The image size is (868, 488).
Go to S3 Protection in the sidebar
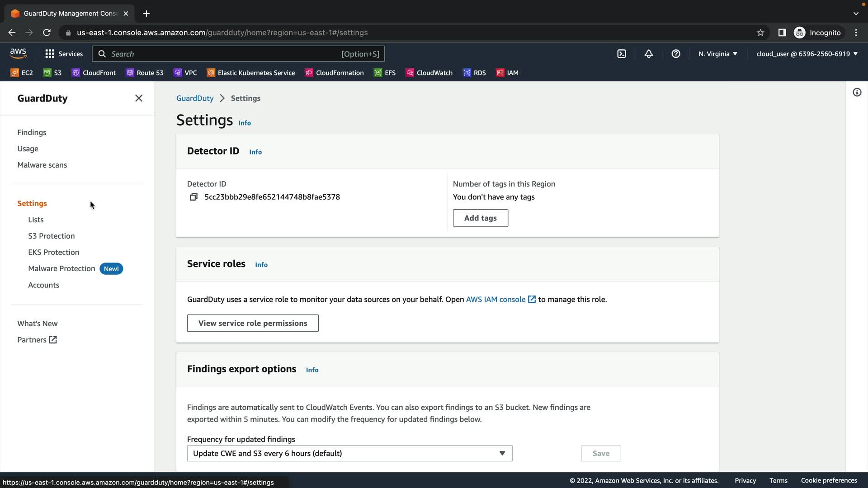[x=52, y=236]
